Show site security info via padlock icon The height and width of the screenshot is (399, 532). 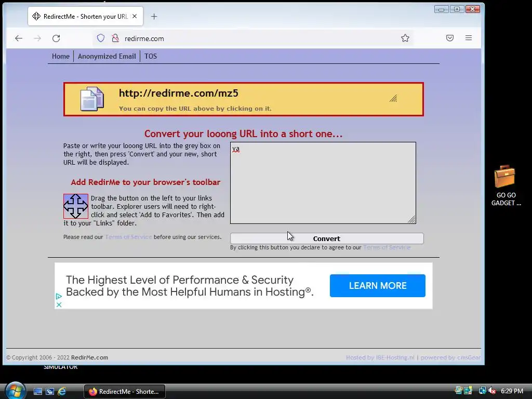pyautogui.click(x=115, y=38)
